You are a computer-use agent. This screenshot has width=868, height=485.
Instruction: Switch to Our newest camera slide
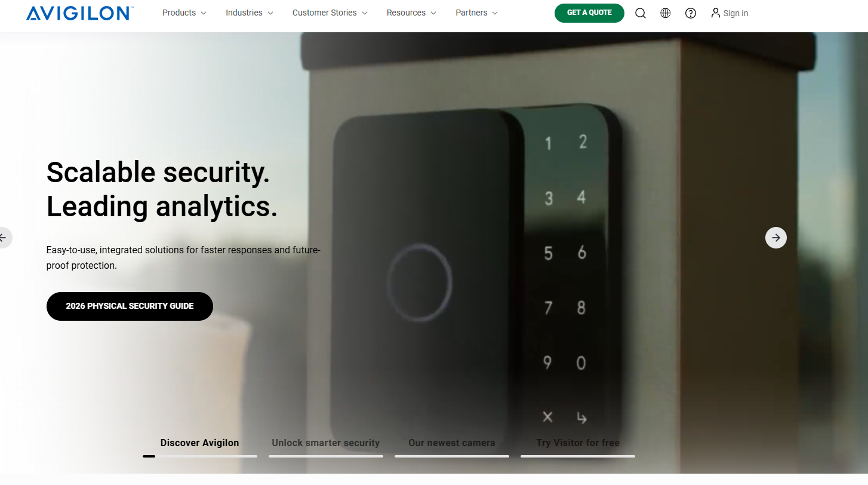tap(452, 443)
